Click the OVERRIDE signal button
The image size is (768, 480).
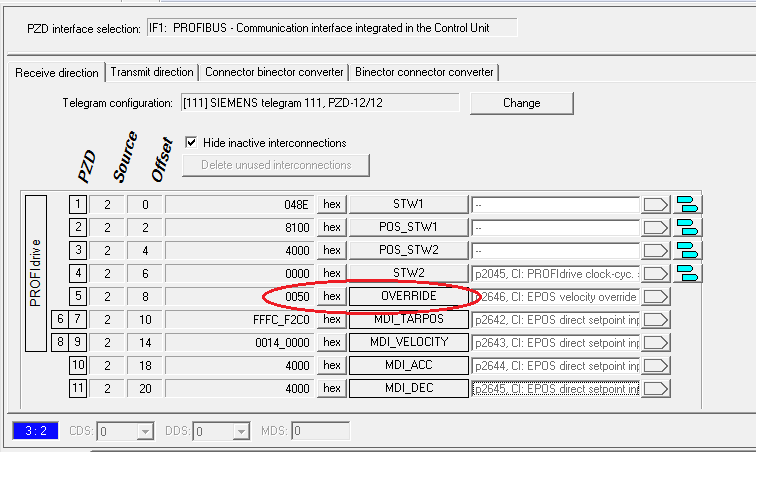pos(408,296)
